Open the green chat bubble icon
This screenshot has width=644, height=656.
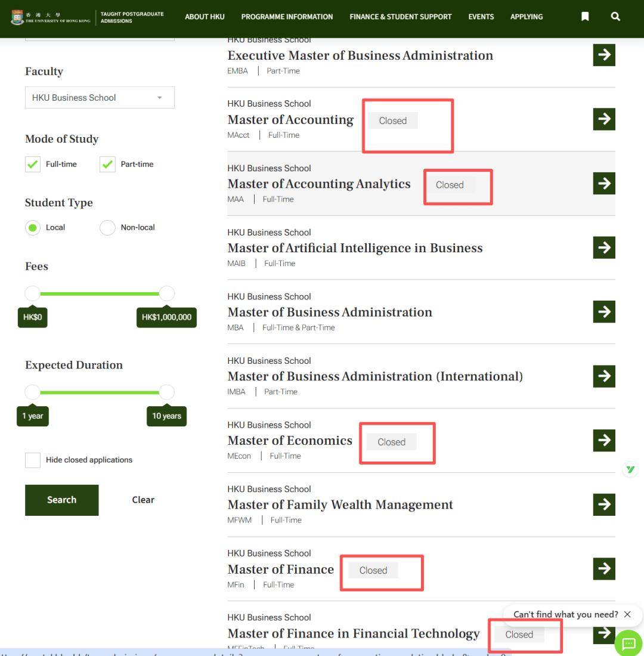pos(628,643)
